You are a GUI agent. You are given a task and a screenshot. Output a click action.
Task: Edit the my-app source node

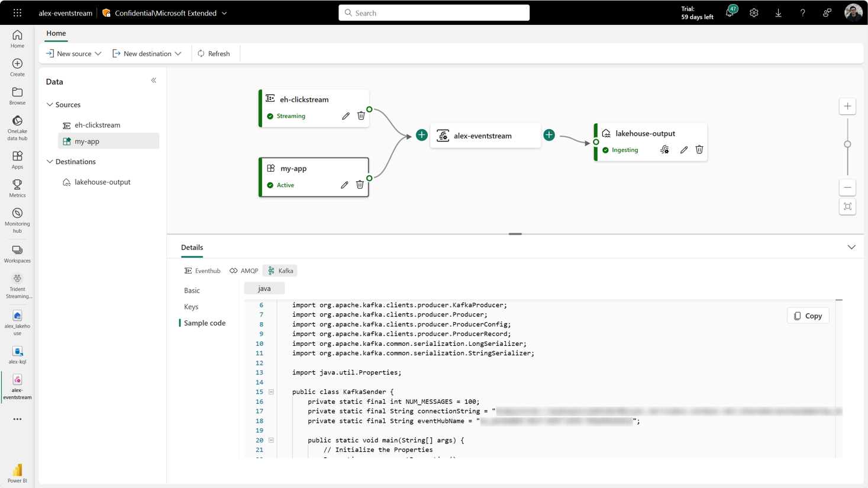344,185
